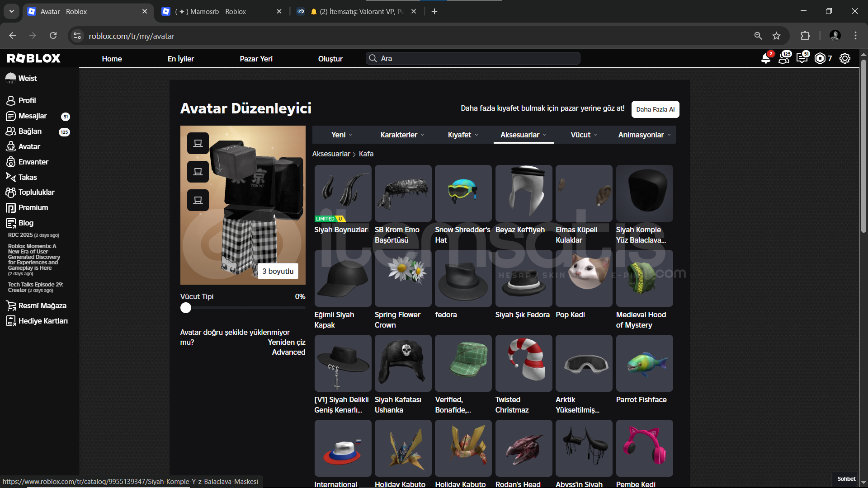Click the Ara search field
This screenshot has height=488, width=868.
click(472, 58)
